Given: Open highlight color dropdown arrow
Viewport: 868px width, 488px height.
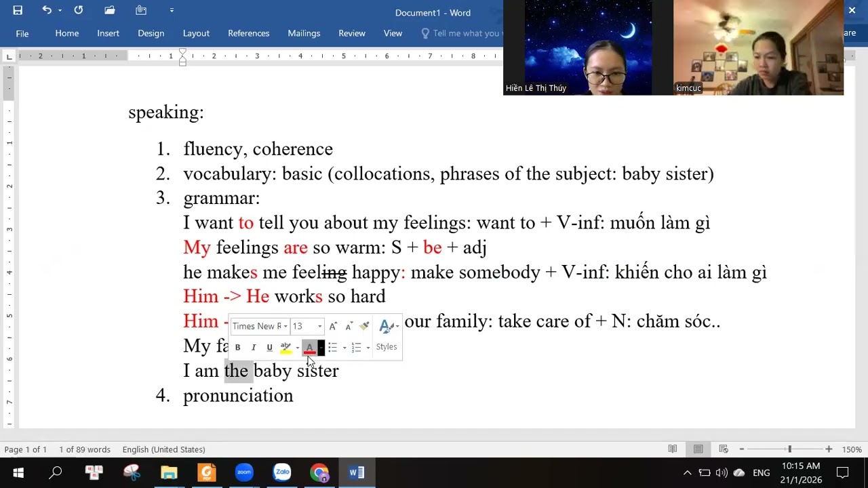Looking at the screenshot, I should (297, 348).
